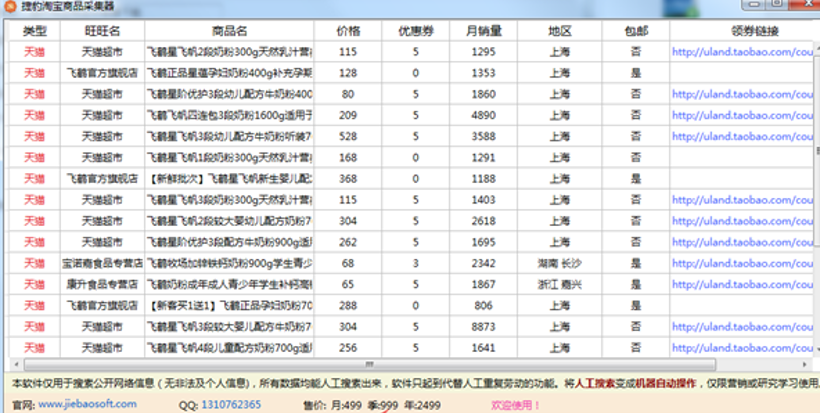
Task: Open coupon link in the 3588 sales row
Action: click(x=743, y=136)
